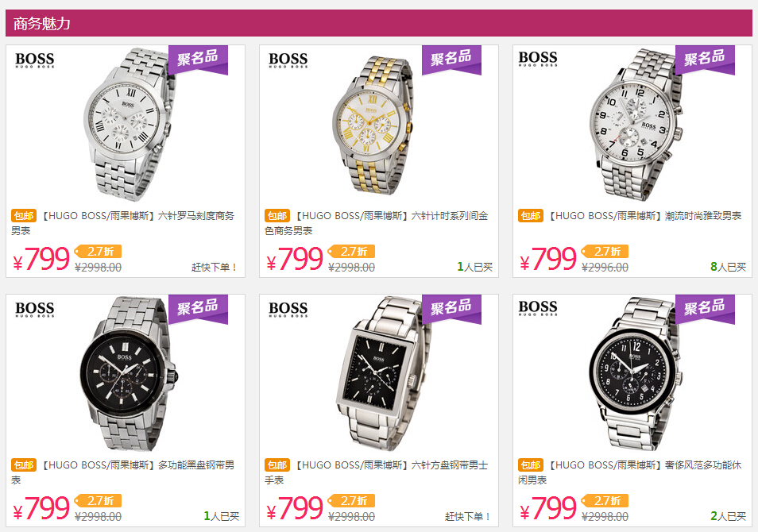The image size is (758, 532).
Task: Click the 聚名品 badge on the gold two-tone watch
Action: tap(451, 60)
